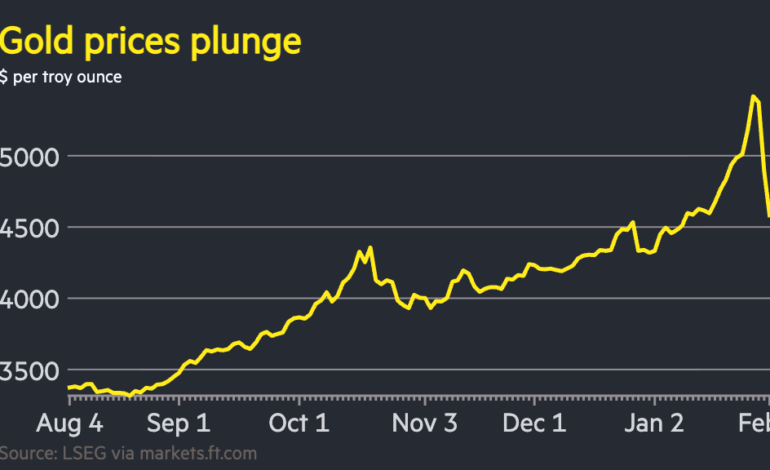
Task: Open the markets.ft.com source link
Action: click(199, 453)
